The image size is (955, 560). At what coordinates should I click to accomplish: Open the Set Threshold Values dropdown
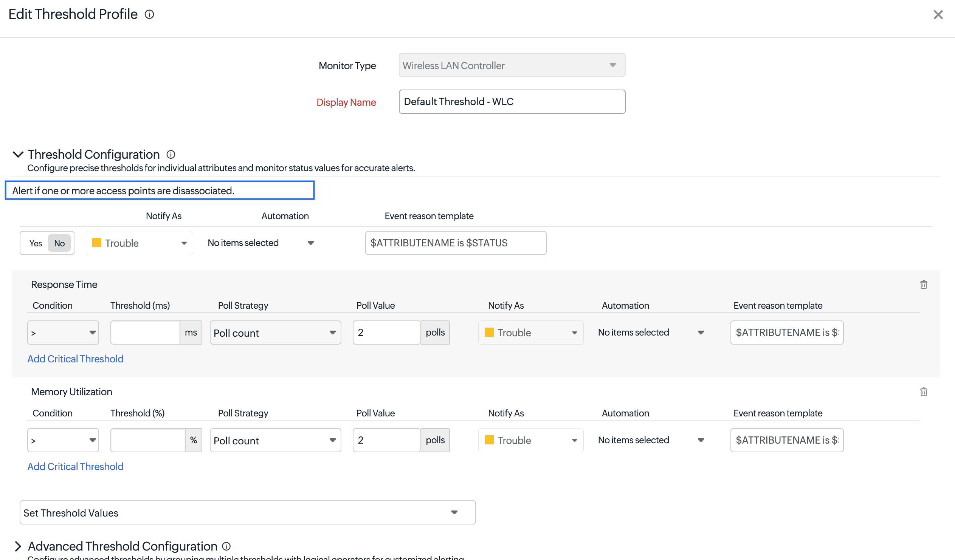tap(248, 513)
